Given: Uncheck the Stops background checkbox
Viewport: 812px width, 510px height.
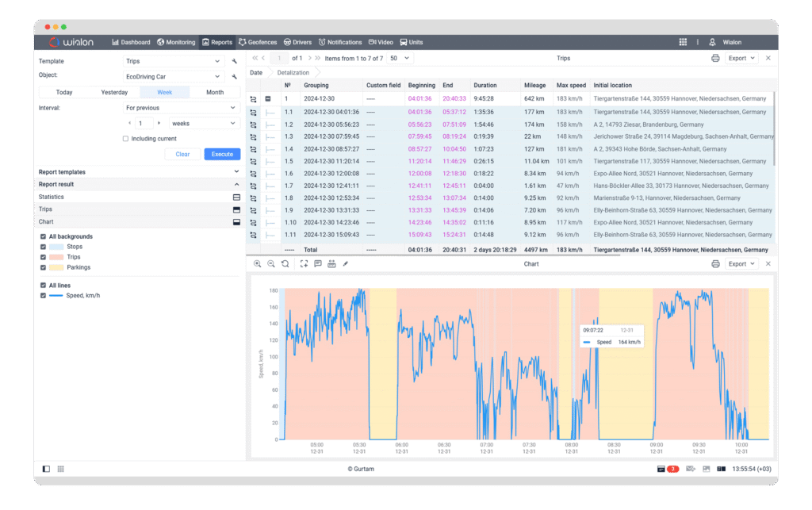Looking at the screenshot, I should [43, 247].
